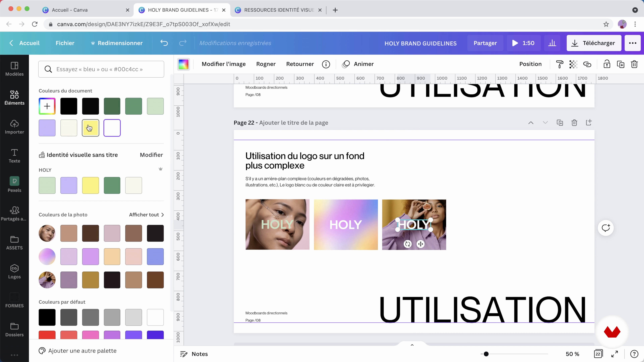
Task: Click the Accueil back button
Action: (x=24, y=43)
